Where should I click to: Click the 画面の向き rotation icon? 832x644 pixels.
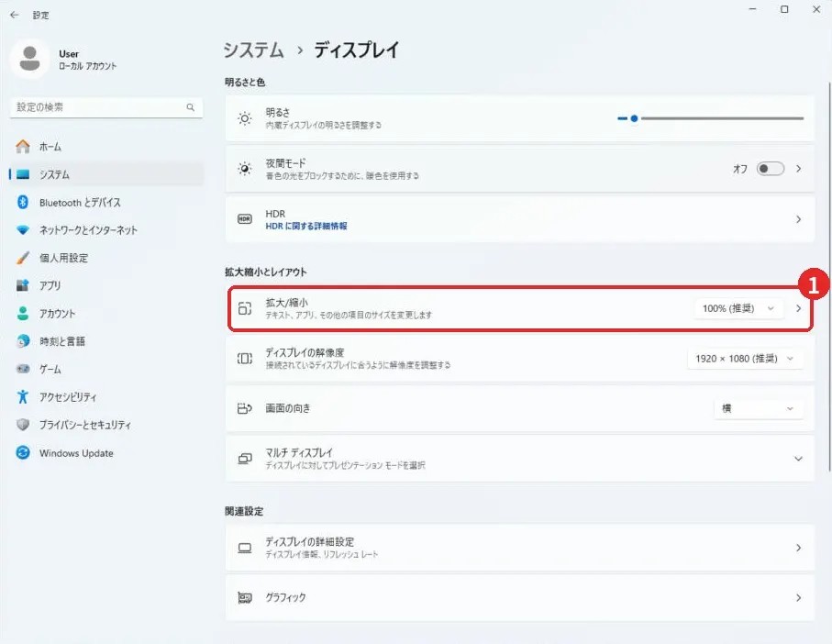[x=245, y=408]
